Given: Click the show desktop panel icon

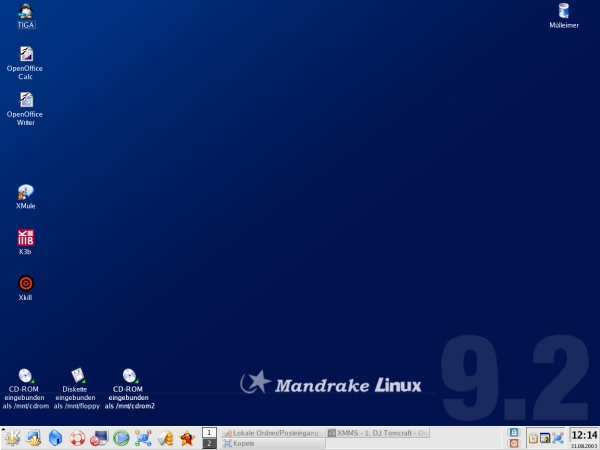Looking at the screenshot, I should pos(34,438).
